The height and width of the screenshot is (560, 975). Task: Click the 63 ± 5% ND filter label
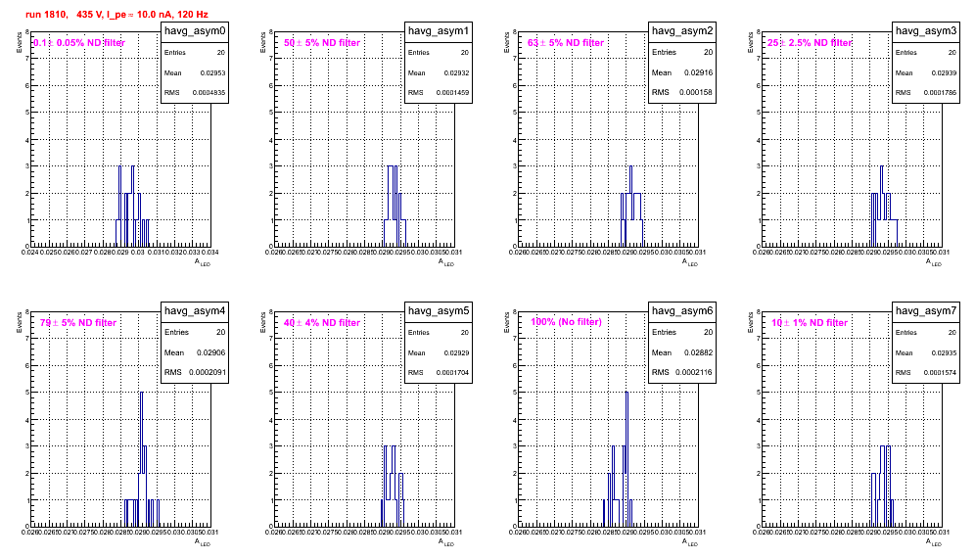566,43
